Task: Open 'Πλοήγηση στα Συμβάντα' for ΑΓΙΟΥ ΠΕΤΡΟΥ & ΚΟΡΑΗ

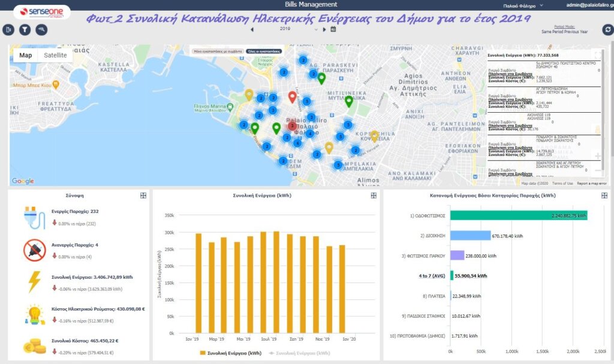Action: click(510, 100)
